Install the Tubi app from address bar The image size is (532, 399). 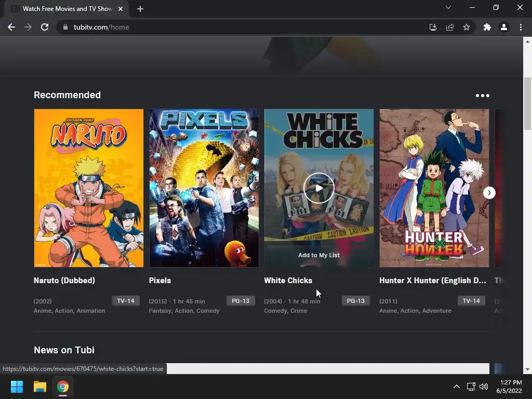pyautogui.click(x=433, y=27)
